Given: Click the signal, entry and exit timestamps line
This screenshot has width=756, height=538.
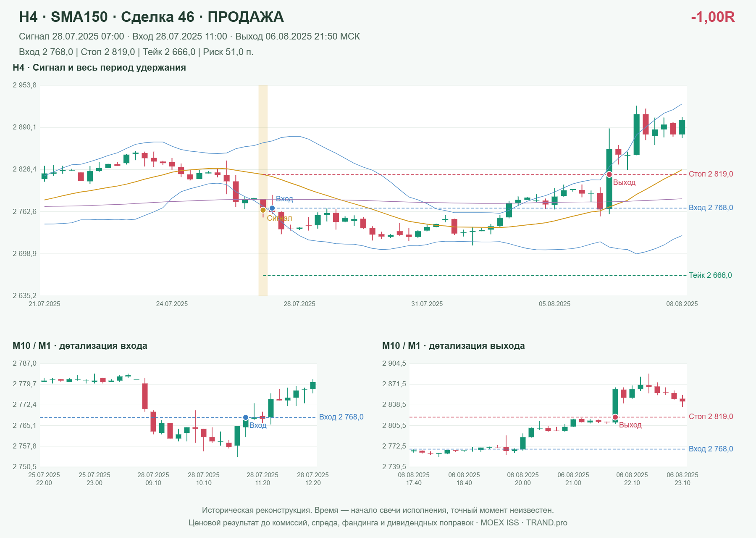Looking at the screenshot, I should (189, 37).
